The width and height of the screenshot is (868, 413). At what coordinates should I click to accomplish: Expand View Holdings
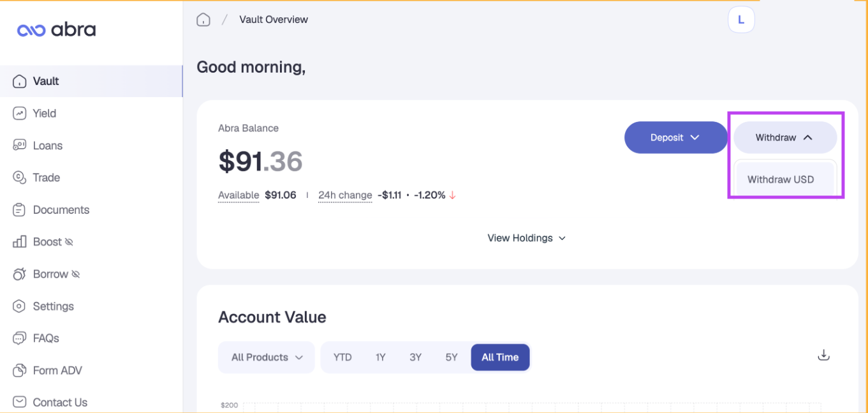coord(527,238)
